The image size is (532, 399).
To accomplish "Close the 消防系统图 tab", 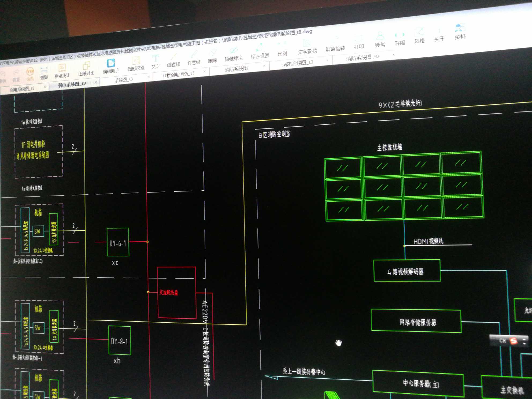I will click(264, 66).
